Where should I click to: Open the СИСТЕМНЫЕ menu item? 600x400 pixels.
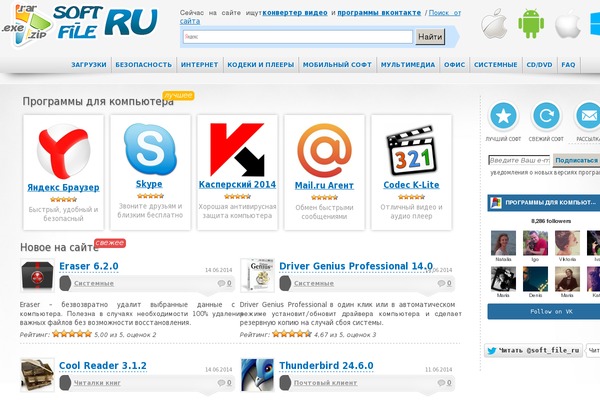[x=496, y=65]
